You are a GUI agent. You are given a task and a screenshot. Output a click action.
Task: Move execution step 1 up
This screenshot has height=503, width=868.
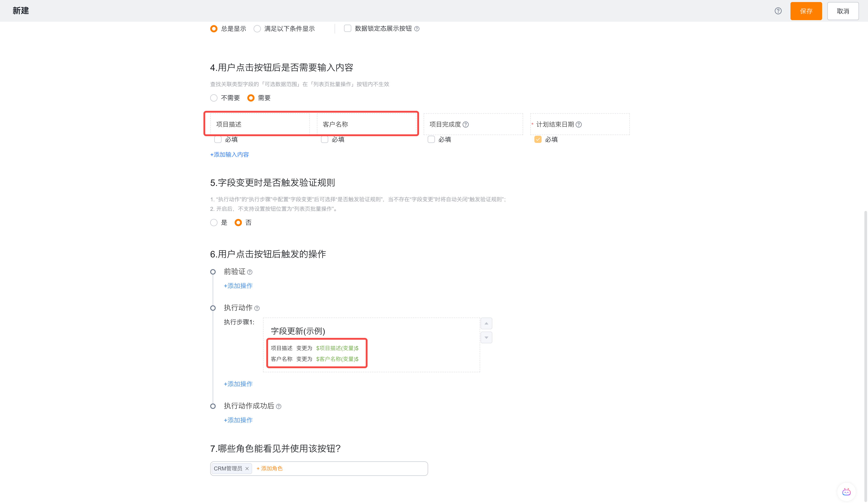pyautogui.click(x=486, y=323)
